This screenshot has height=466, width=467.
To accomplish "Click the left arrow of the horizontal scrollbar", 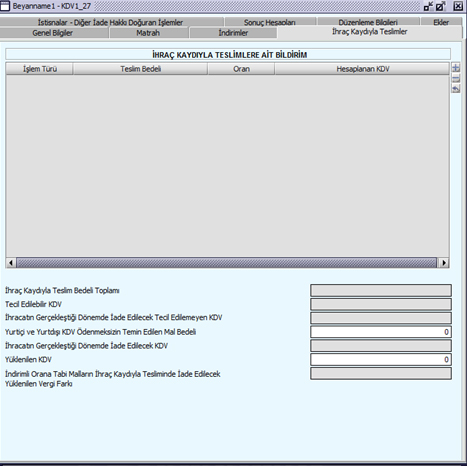I will tap(11, 263).
